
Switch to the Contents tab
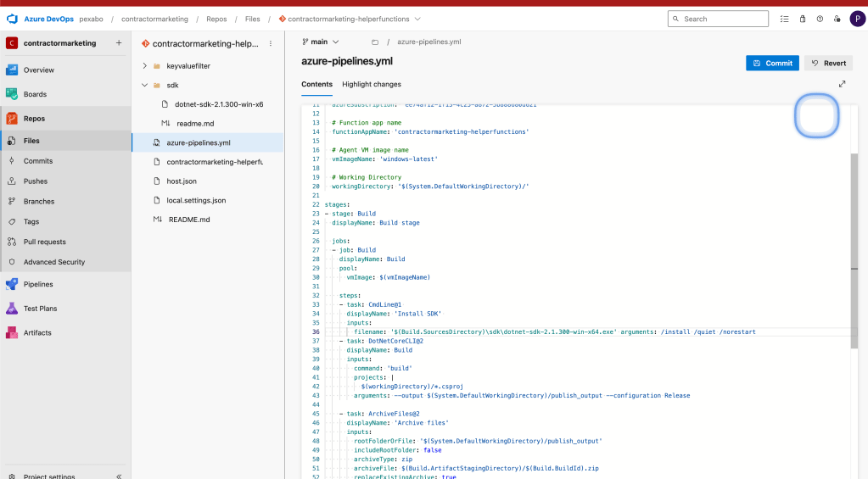tap(316, 84)
